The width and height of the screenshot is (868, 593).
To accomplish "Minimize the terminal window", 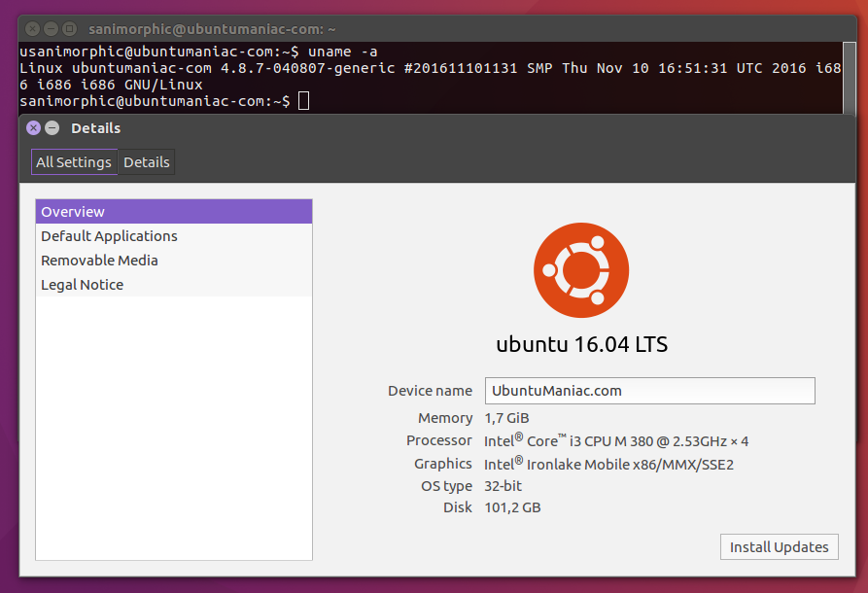I will tap(51, 28).
